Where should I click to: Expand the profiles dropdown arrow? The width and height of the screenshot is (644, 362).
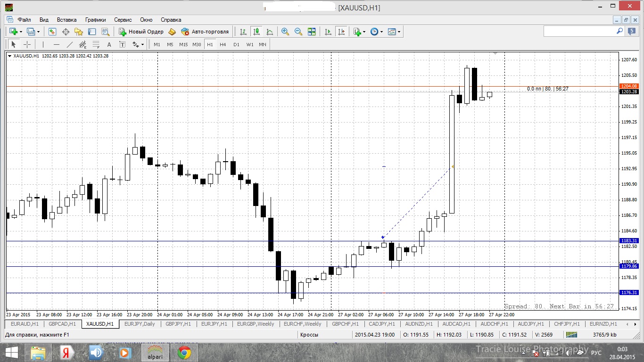pos(39,32)
